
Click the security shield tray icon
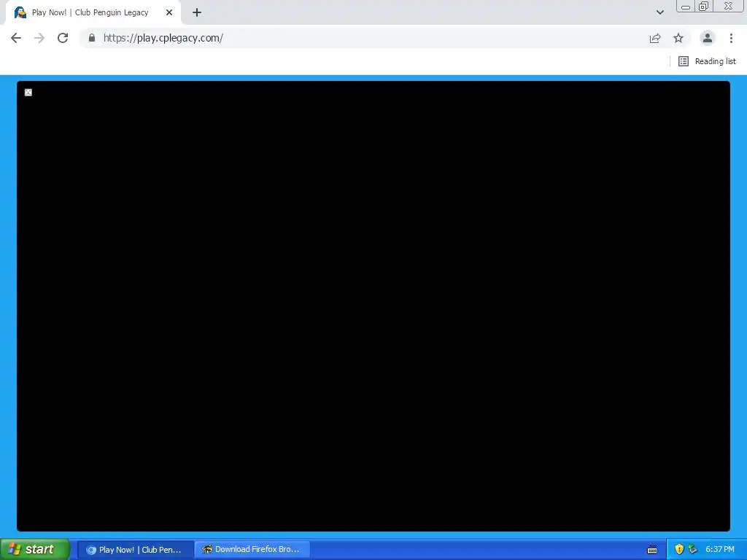(x=679, y=549)
